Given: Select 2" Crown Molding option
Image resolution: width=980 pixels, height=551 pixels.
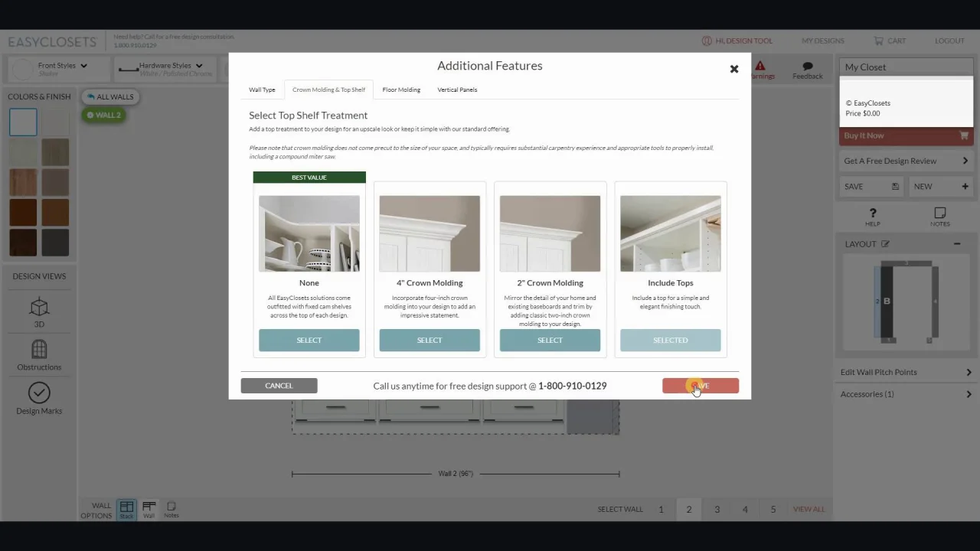Looking at the screenshot, I should point(550,341).
